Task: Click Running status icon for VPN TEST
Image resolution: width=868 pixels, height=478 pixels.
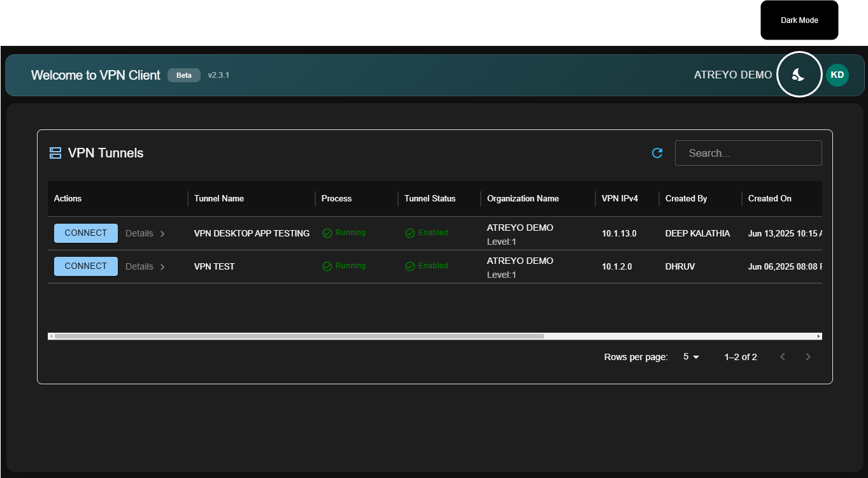Action: tap(327, 266)
